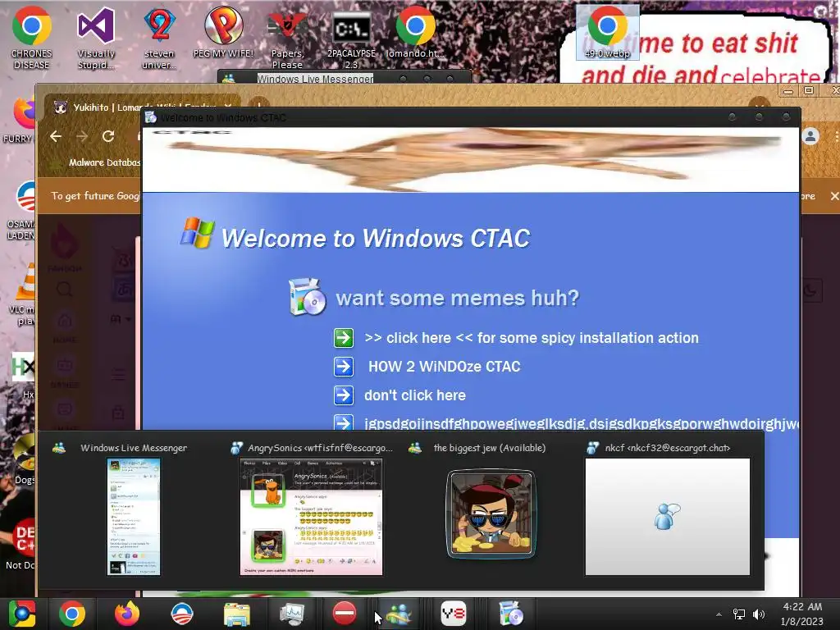Screen dimensions: 840x630
Task: Open the Hx desktop icon
Action: click(x=22, y=375)
